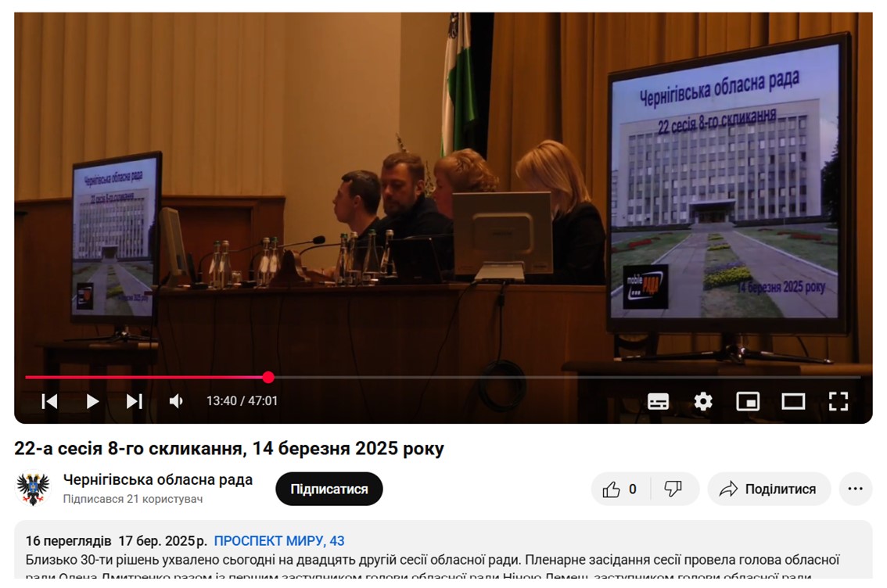
Task: Mute the video volume
Action: click(177, 401)
